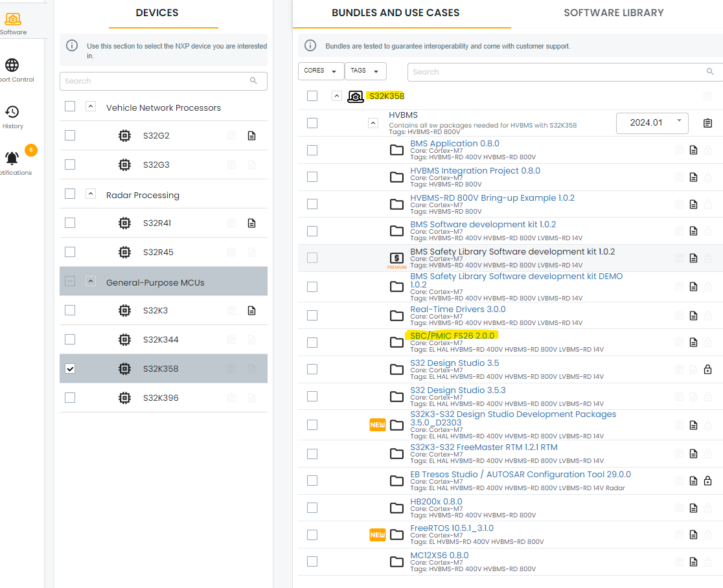Click lock icon for S32 Design Studio 3.5
Screen dimensions: 723x588
click(707, 370)
